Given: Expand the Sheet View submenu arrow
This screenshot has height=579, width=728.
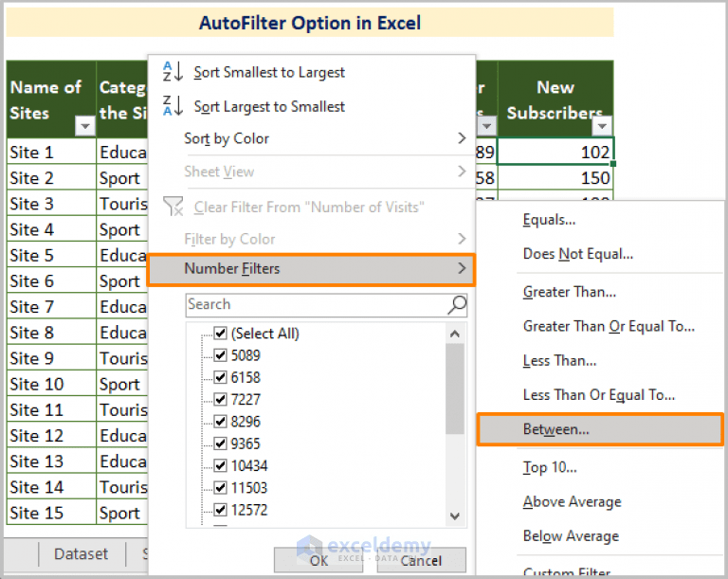Looking at the screenshot, I should pos(461,172).
